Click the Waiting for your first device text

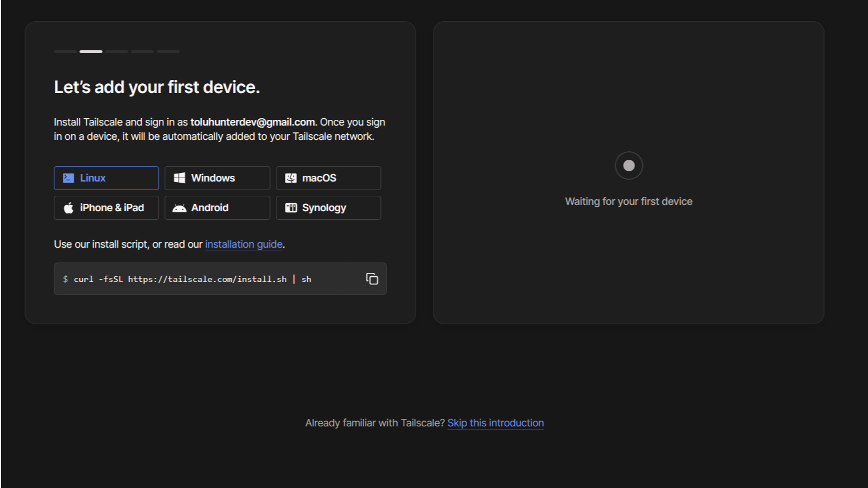click(x=629, y=201)
